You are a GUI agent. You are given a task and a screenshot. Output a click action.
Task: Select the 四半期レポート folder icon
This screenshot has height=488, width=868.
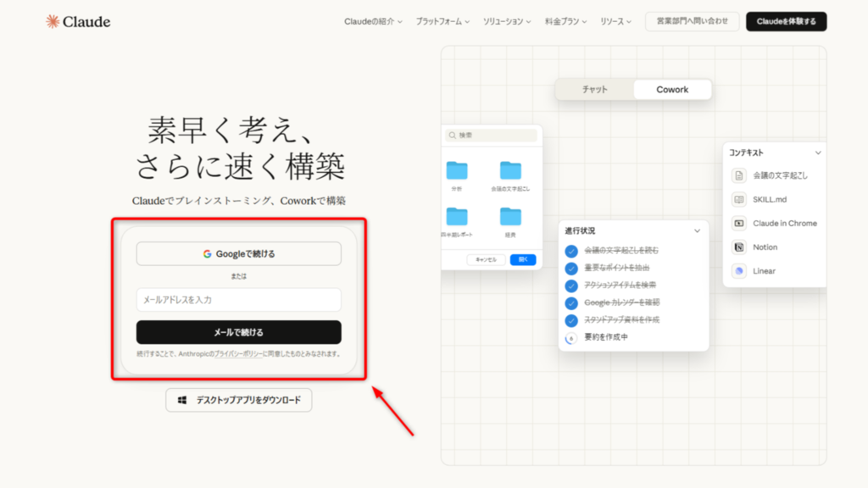(x=457, y=216)
